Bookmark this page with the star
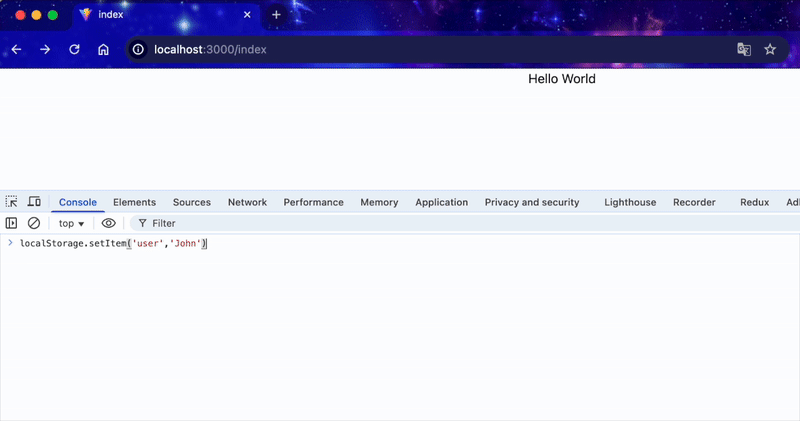800x421 pixels. click(x=770, y=49)
